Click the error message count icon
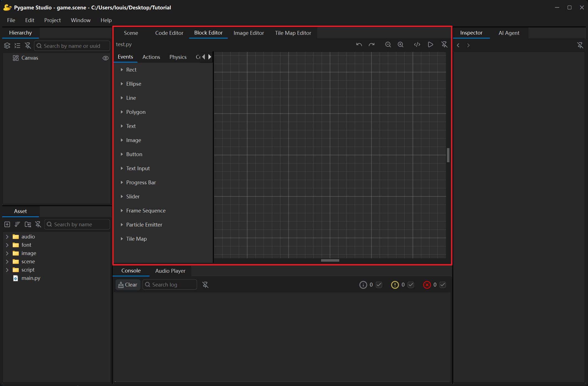 pos(427,285)
